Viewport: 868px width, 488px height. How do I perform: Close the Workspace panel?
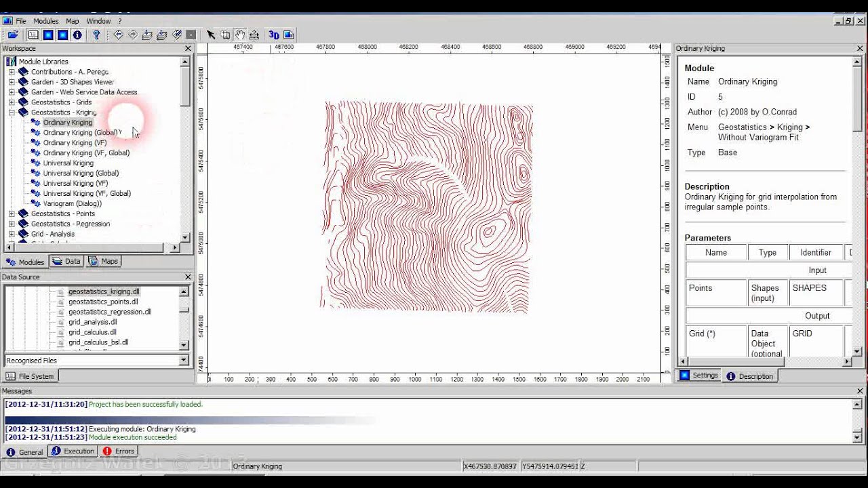pos(188,49)
